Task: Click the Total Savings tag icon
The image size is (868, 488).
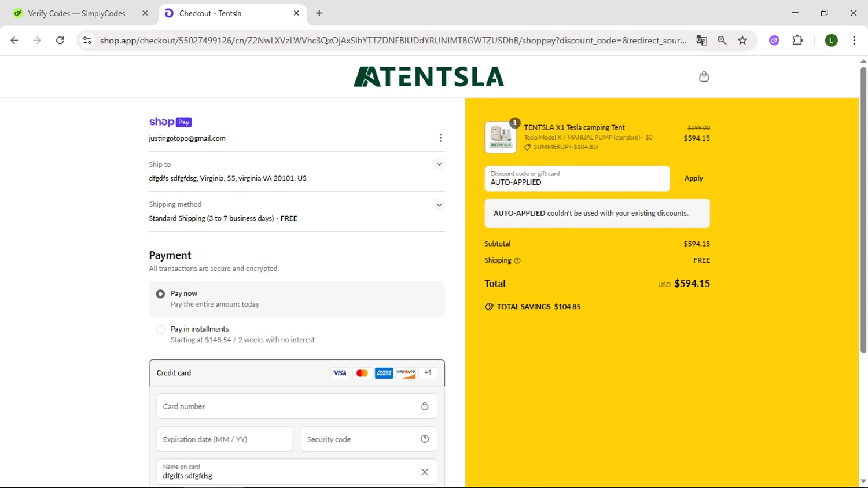Action: tap(489, 307)
